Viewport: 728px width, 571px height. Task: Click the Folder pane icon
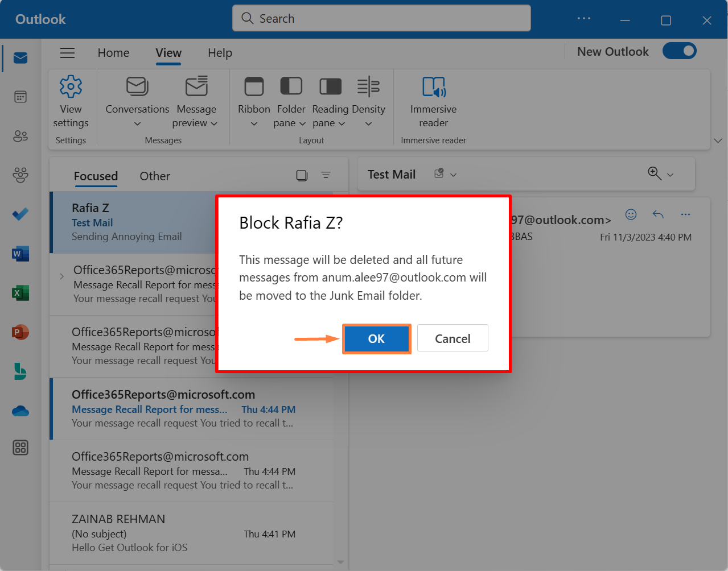pos(291,86)
